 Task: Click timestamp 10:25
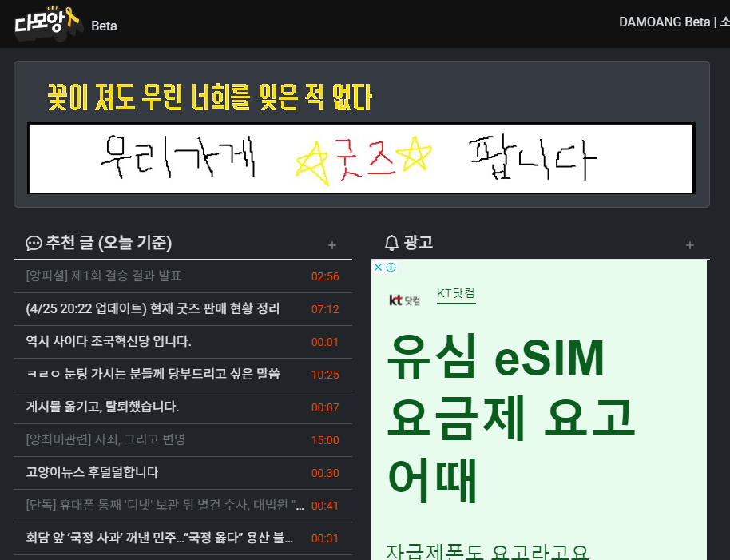(x=325, y=375)
